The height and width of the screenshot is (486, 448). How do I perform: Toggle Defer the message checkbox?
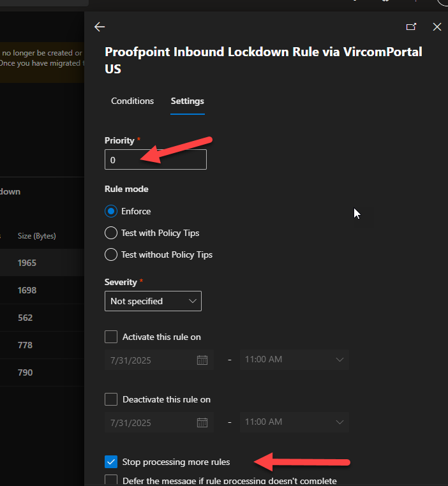point(111,480)
